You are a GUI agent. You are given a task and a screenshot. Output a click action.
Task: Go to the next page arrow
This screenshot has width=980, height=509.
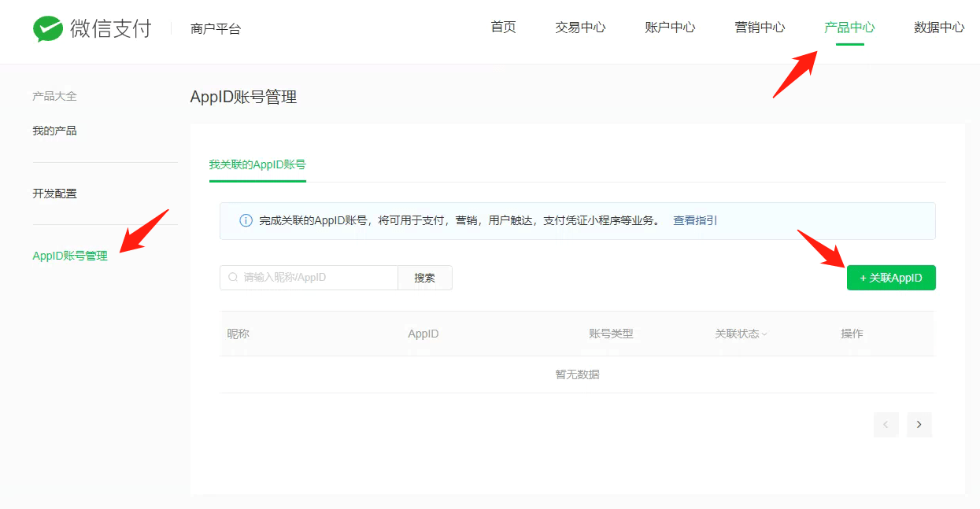[x=919, y=425]
